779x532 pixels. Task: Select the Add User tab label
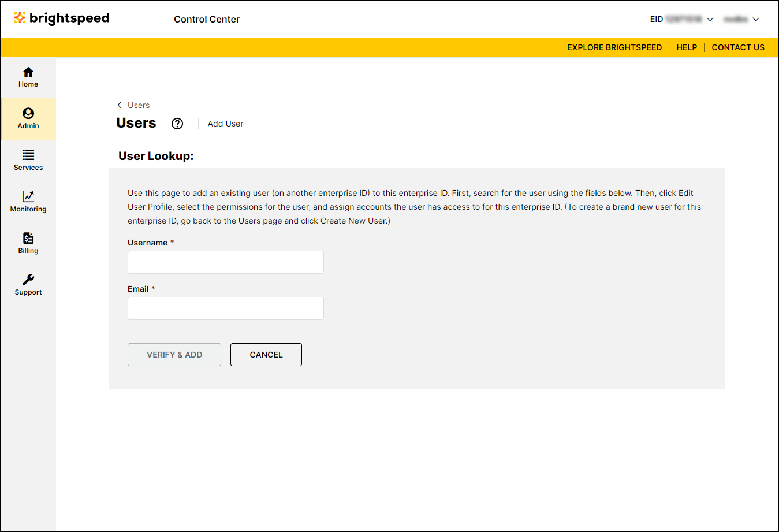(225, 124)
